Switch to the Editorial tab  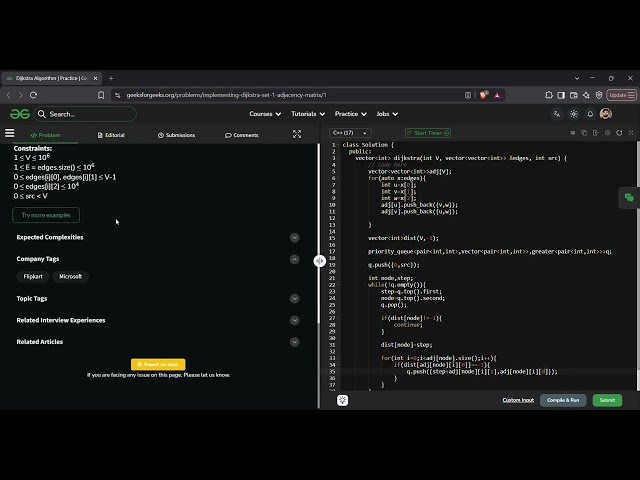tap(111, 135)
